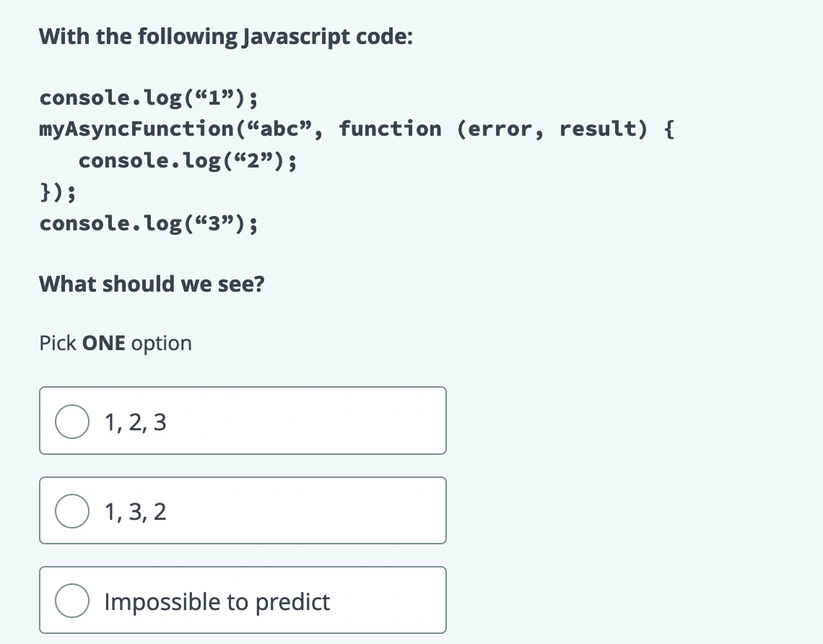Click the word "Pick" in the instructions
Viewport: 823px width, 644px height.
click(x=58, y=343)
